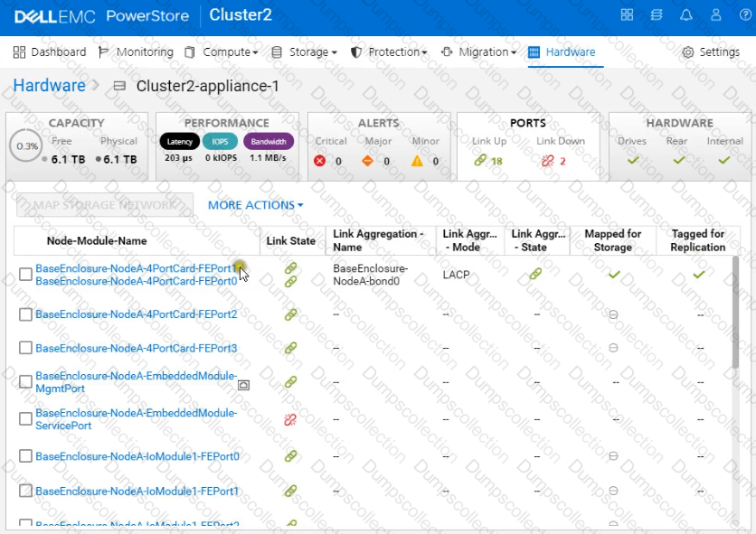
Task: Click the apps grid icon in header
Action: tap(628, 15)
